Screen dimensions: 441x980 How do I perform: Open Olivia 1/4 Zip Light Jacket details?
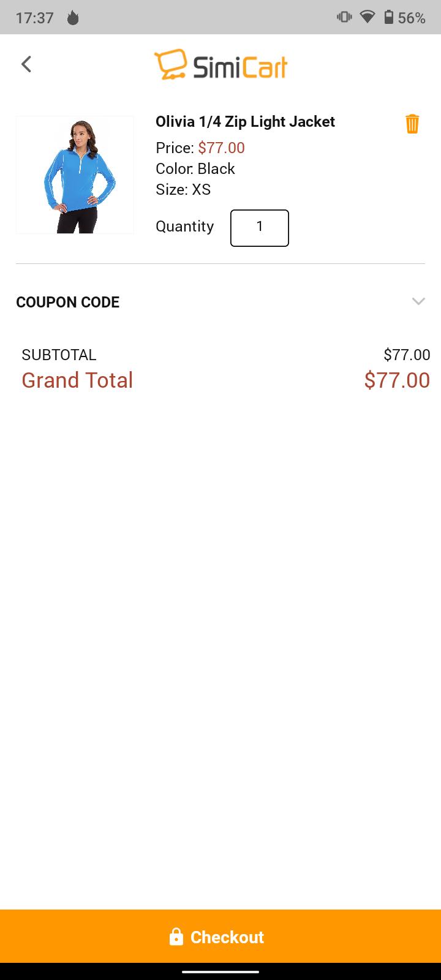[244, 121]
